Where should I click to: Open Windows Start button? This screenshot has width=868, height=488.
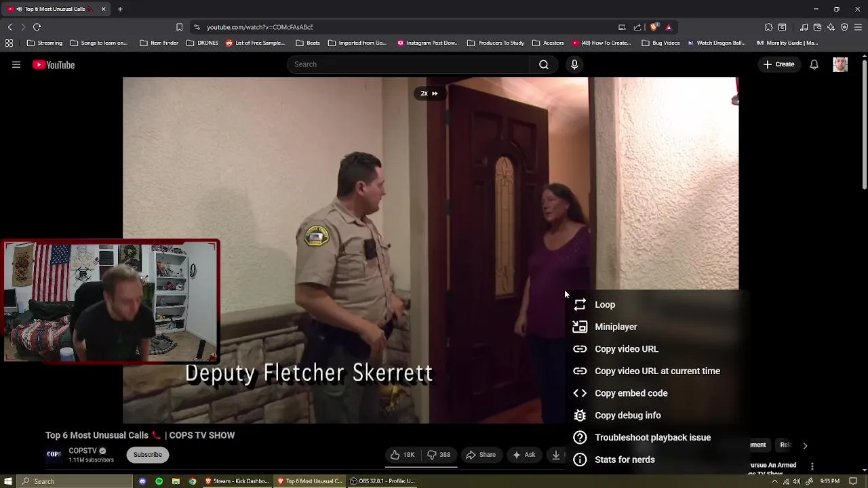[x=8, y=481]
